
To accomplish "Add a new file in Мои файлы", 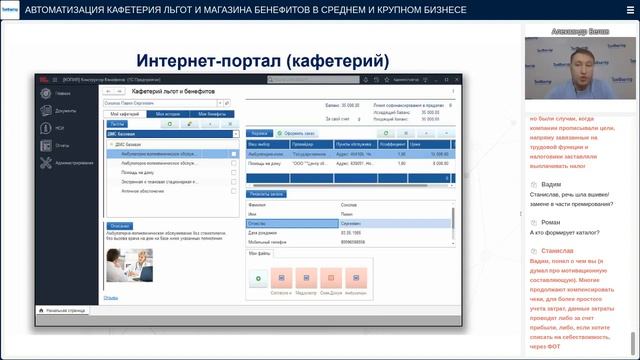I will (x=258, y=278).
